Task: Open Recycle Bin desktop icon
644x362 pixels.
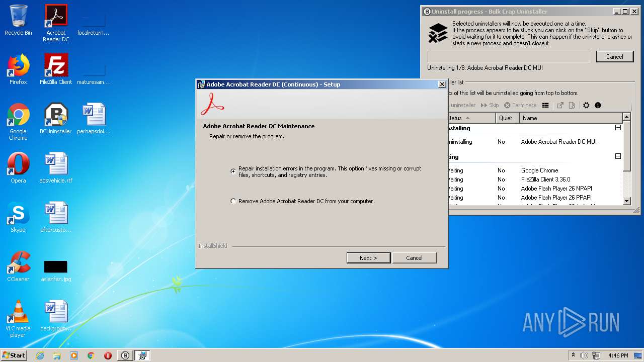Action: point(18,20)
